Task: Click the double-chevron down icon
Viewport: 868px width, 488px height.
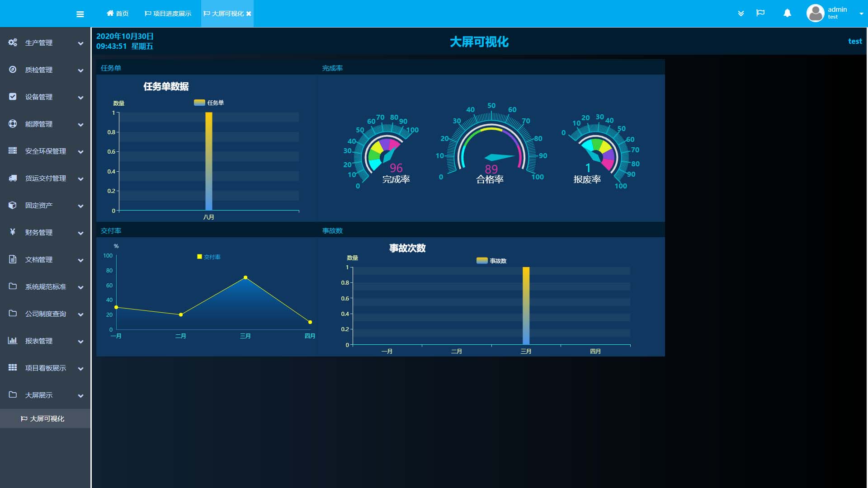Action: click(x=741, y=14)
